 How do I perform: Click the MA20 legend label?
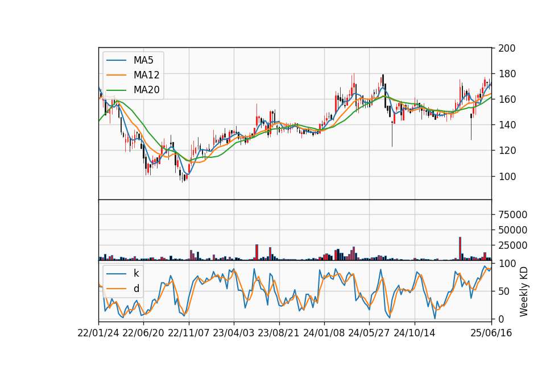pos(146,90)
